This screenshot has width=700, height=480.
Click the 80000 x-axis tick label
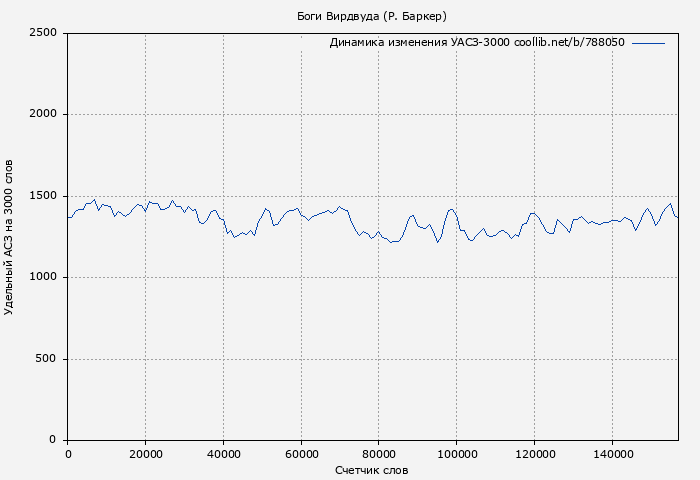379,454
